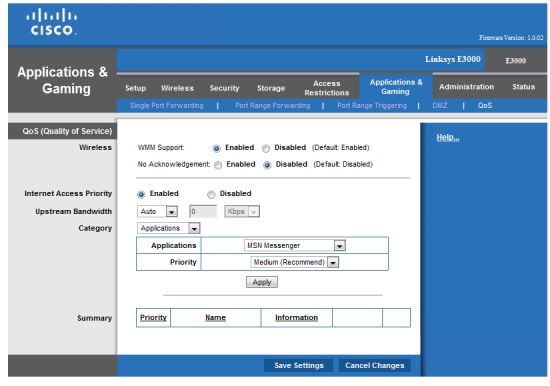Open the Applications & Gaming tab
Screen dimensions: 550x386
[396, 87]
